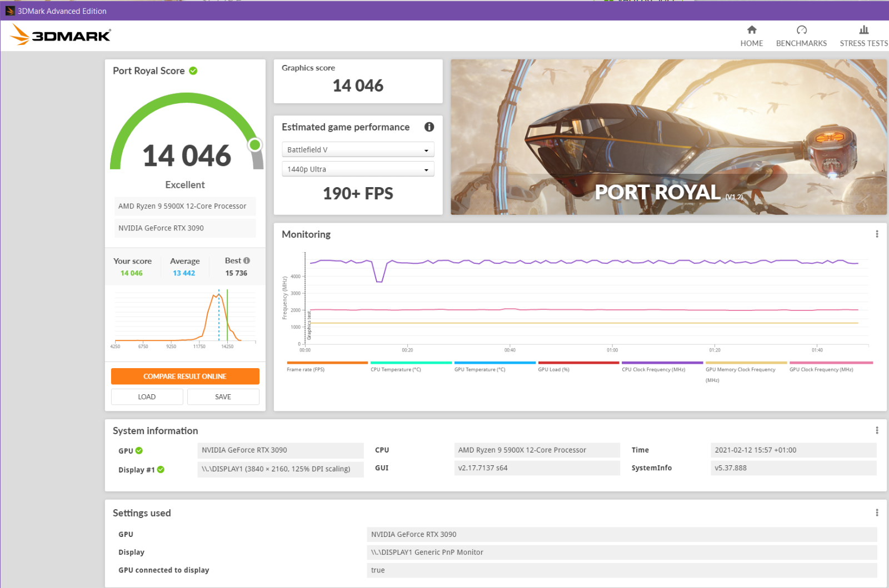The image size is (889, 588).
Task: Click NVIDIA GeForce RTX 3090 box under score gauge
Action: 185,228
